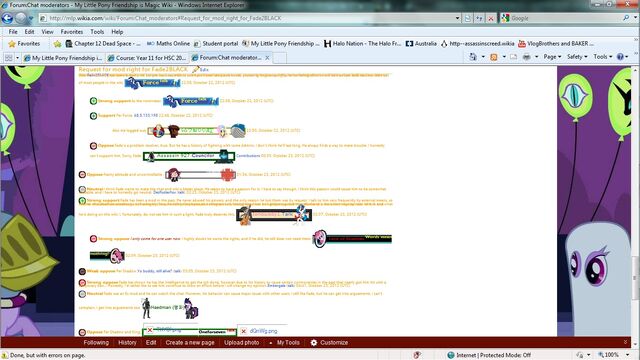The width and height of the screenshot is (640, 360).
Task: Click the pencil Edit link beside section heading
Action: [x=200, y=69]
